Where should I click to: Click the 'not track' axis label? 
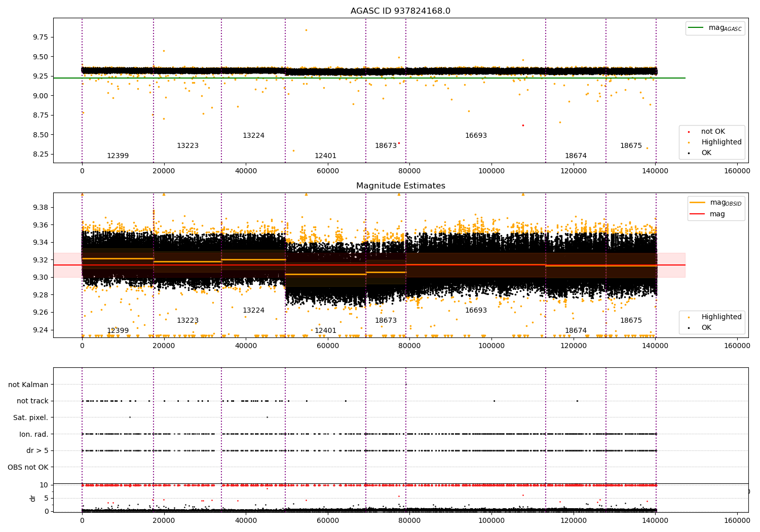[x=32, y=401]
